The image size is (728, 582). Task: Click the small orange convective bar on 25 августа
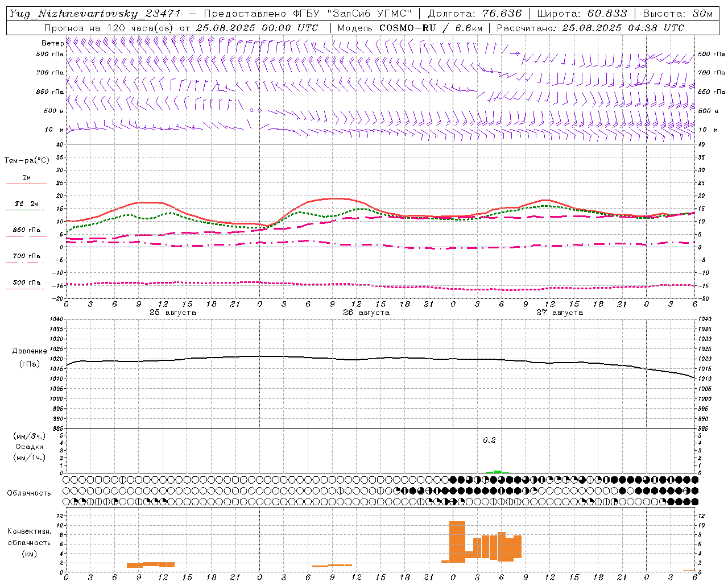[151, 564]
